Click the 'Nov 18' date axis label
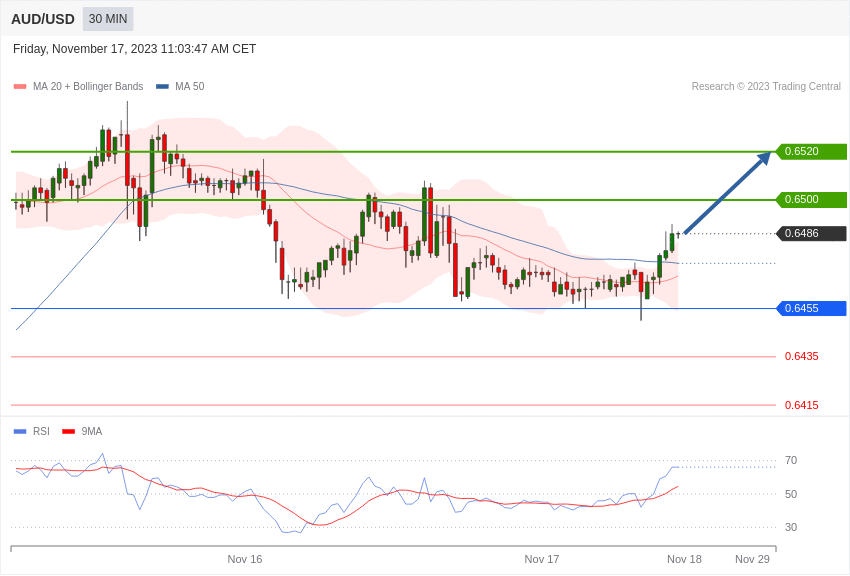Image resolution: width=850 pixels, height=576 pixels. [x=684, y=559]
